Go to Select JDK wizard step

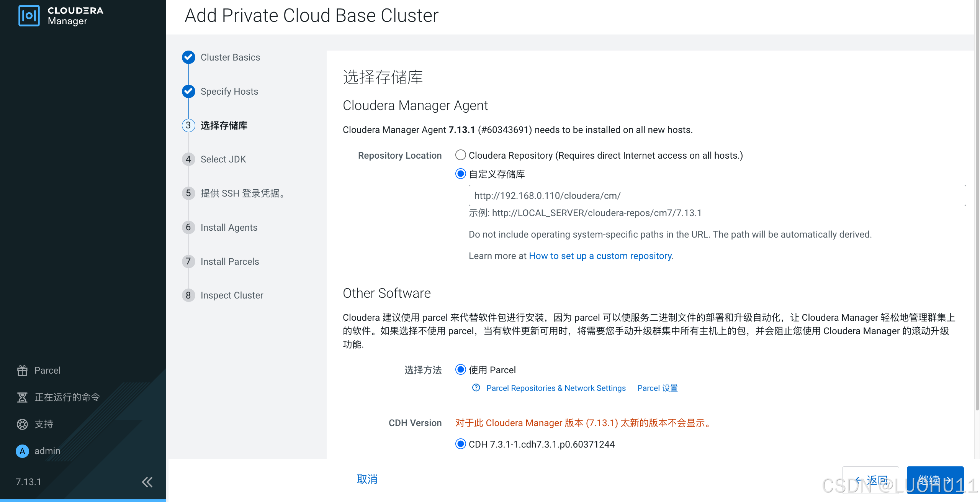[x=223, y=159]
